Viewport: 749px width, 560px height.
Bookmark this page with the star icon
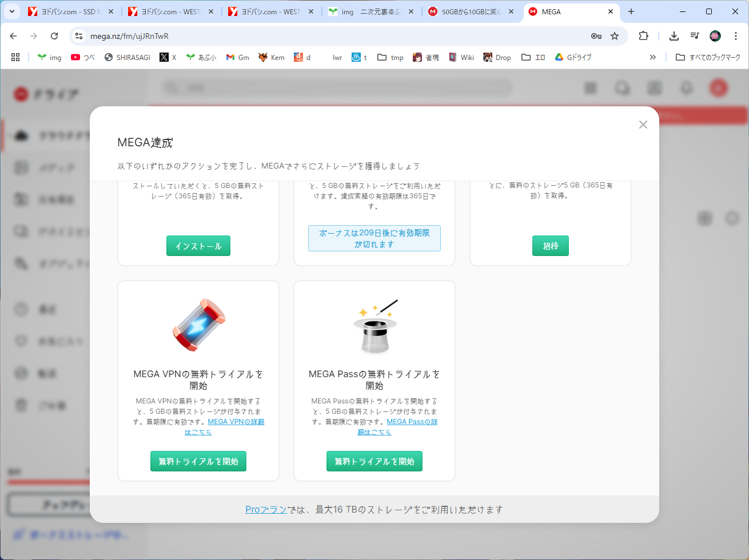(615, 36)
